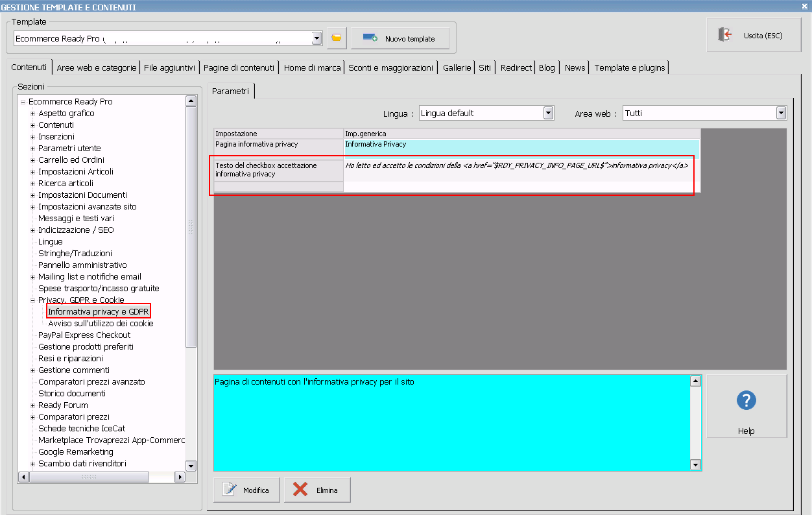Open the Template combo box dropdown arrow

[316, 38]
